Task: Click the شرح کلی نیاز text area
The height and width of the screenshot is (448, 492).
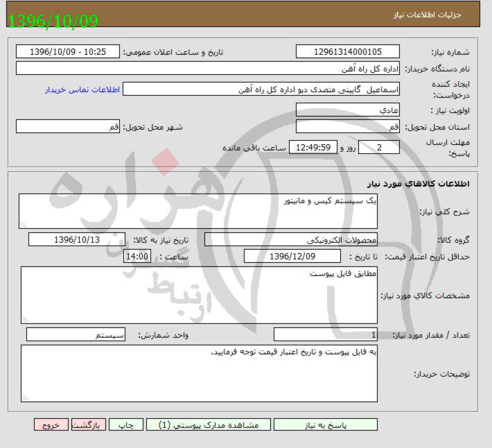Action: pyautogui.click(x=198, y=212)
